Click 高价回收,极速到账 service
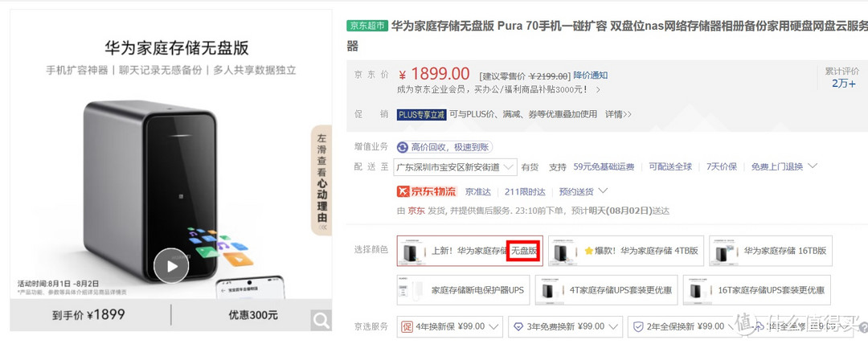This screenshot has height=344, width=868. click(444, 147)
